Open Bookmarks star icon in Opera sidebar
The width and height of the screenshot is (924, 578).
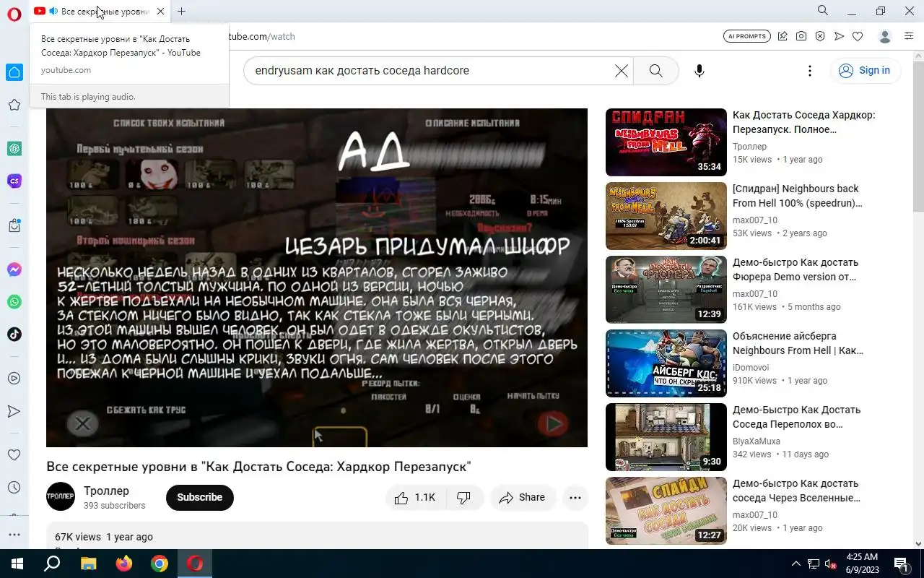pos(14,105)
